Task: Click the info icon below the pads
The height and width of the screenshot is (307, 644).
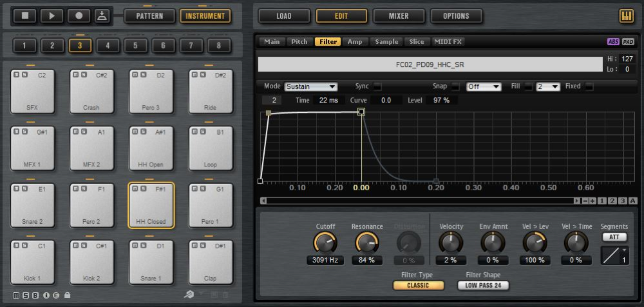Action: (46, 296)
